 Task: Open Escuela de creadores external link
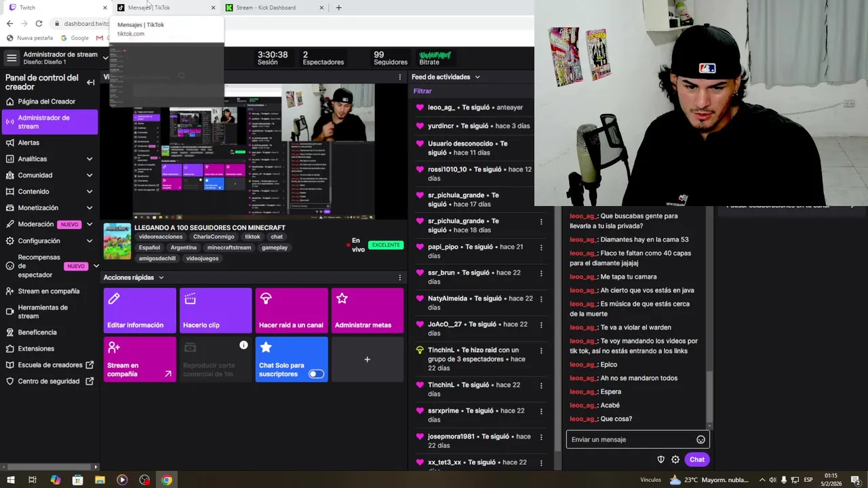pos(49,365)
